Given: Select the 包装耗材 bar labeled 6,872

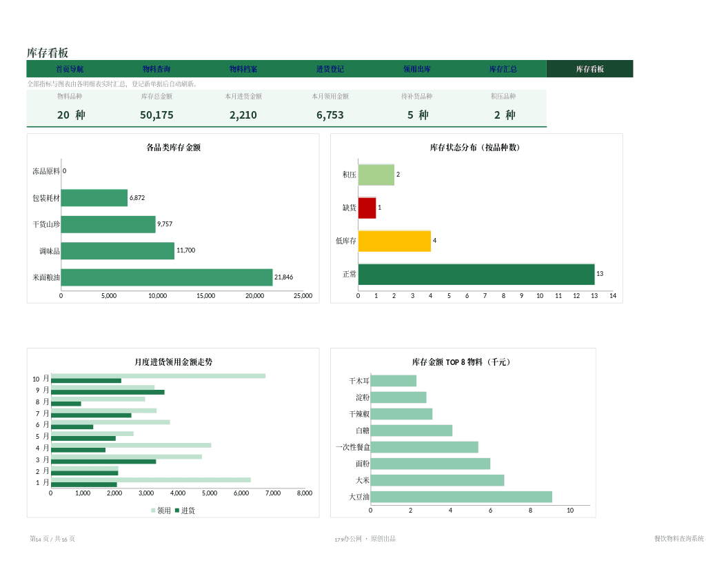Looking at the screenshot, I should [x=94, y=198].
